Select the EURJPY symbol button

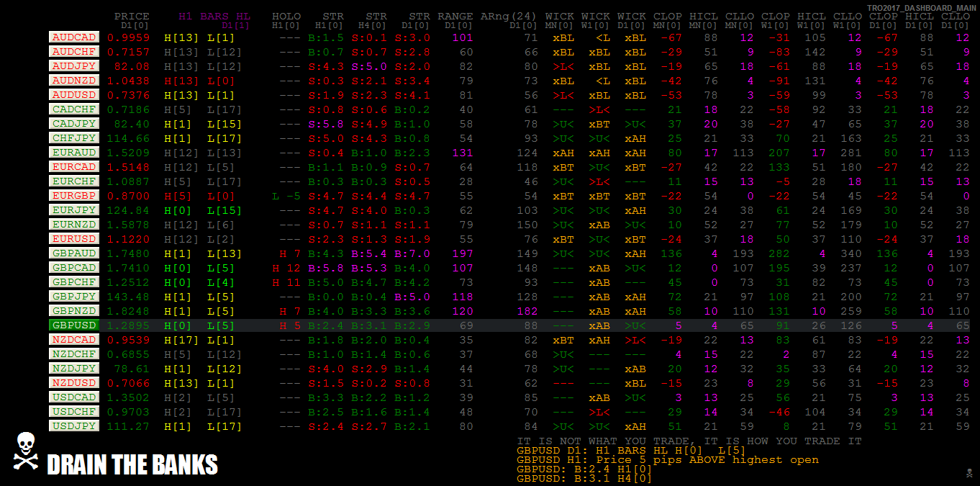[74, 210]
